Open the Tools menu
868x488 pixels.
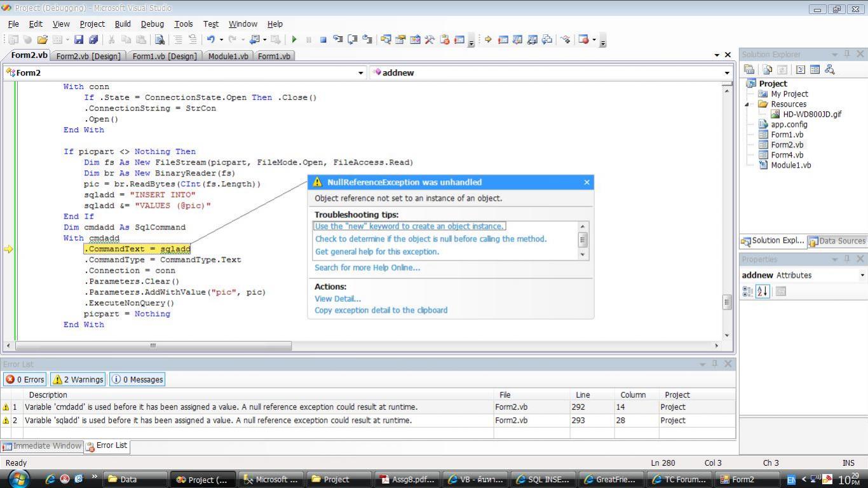tap(183, 24)
